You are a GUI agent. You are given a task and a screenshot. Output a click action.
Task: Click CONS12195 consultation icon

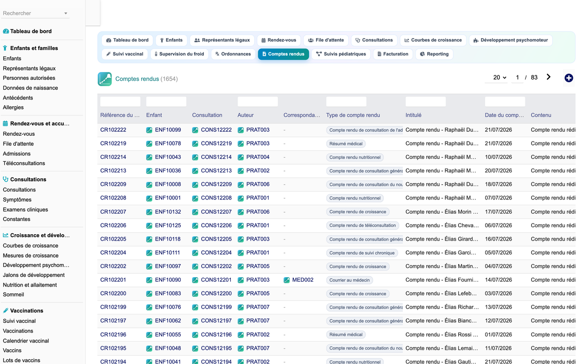click(196, 348)
